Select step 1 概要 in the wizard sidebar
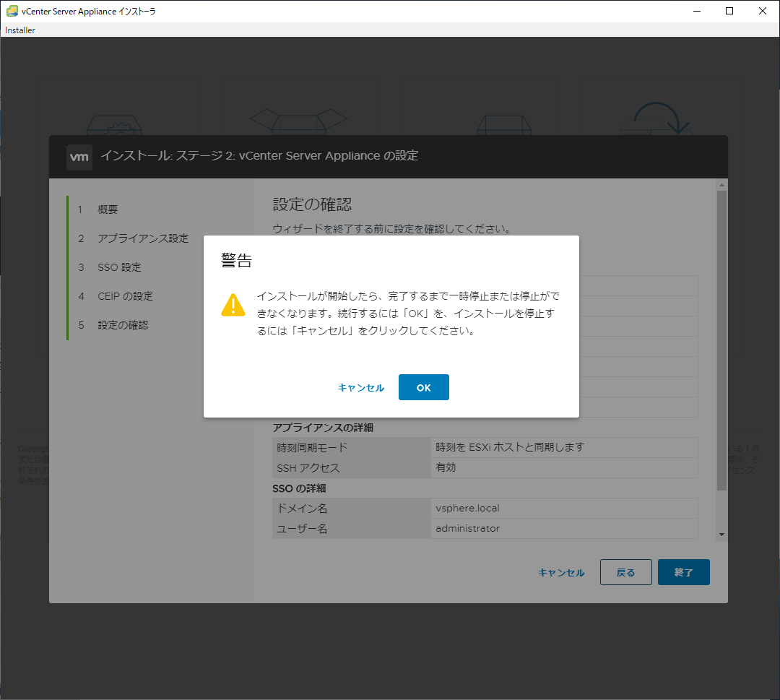This screenshot has width=780, height=700. coord(108,209)
